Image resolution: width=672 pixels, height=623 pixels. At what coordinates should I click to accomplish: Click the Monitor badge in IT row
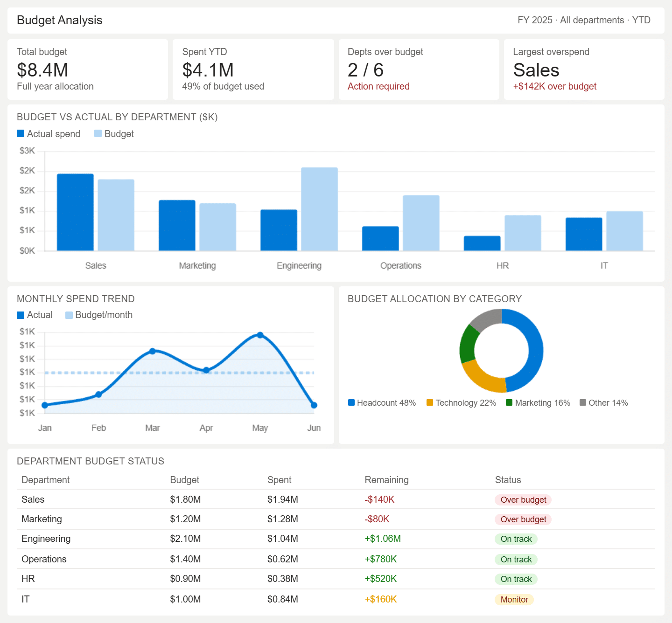(x=514, y=600)
